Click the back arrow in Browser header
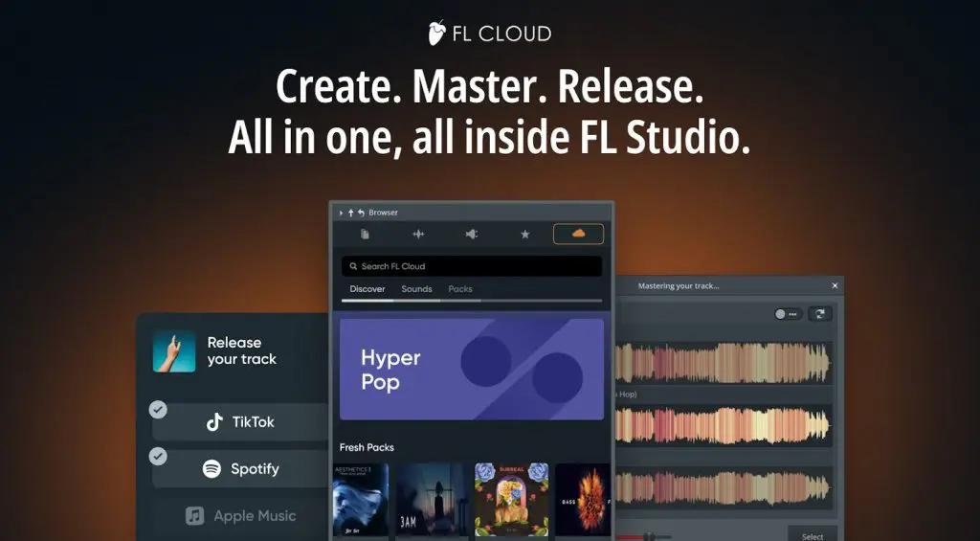 (361, 213)
